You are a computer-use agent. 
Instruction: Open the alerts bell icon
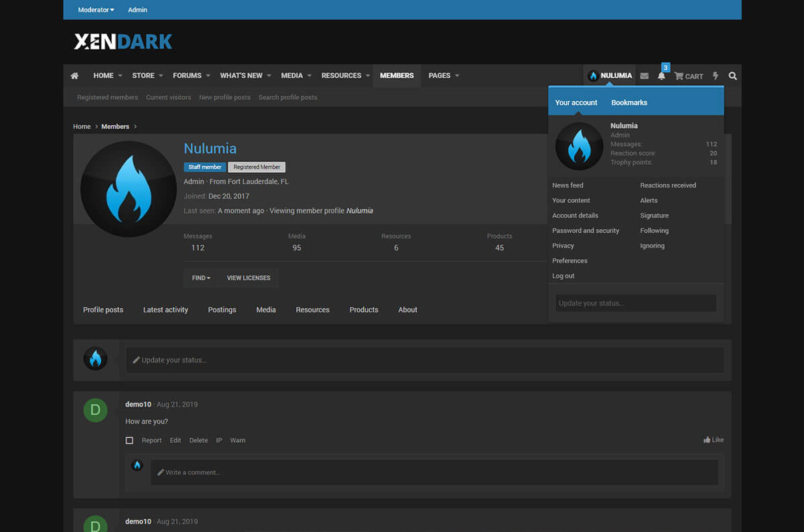(661, 76)
